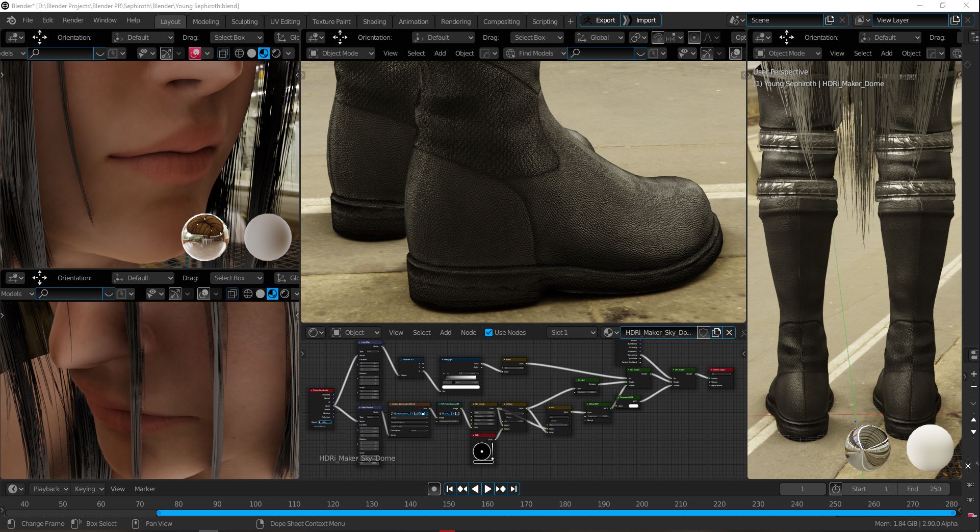Open the middle viewport Object Mode dropdown
The height and width of the screenshot is (532, 980).
341,53
